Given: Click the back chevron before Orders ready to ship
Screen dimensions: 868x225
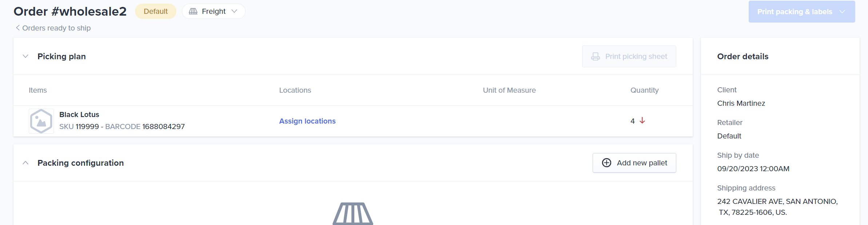Looking at the screenshot, I should [17, 28].
